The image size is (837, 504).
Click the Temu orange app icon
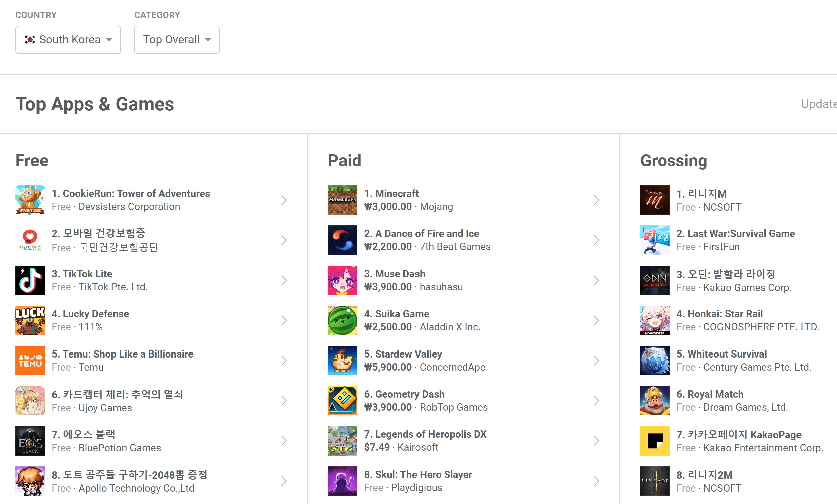point(30,361)
